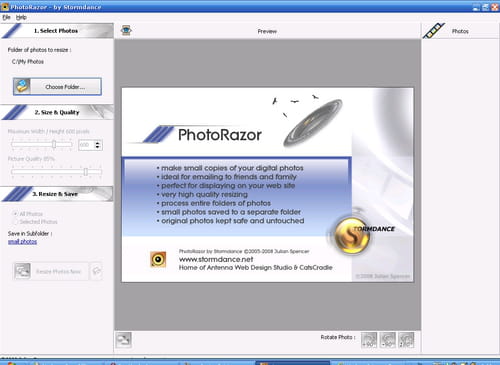
Task: Click the filmstrip Photos icon
Action: click(434, 31)
